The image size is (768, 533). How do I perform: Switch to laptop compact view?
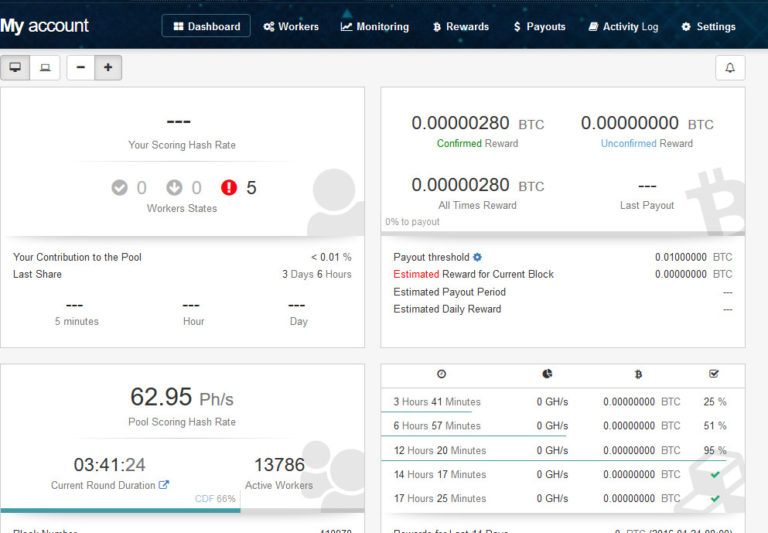click(x=45, y=68)
